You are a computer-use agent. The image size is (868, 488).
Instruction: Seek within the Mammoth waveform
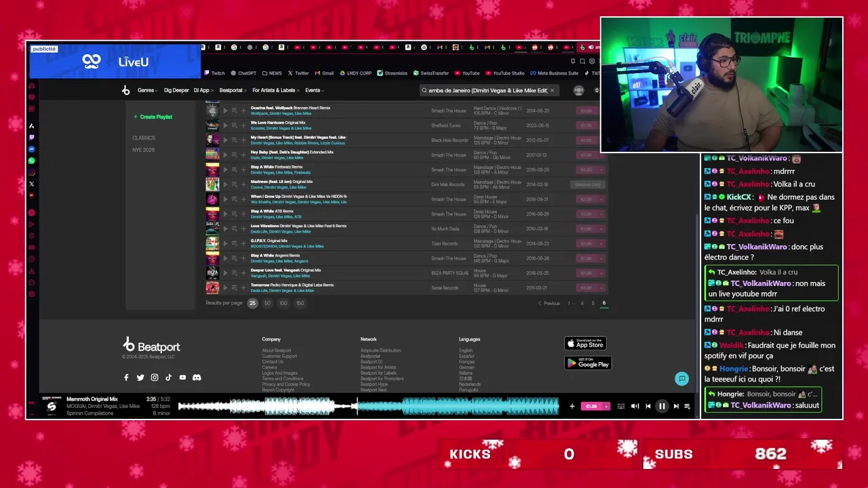[x=368, y=407]
